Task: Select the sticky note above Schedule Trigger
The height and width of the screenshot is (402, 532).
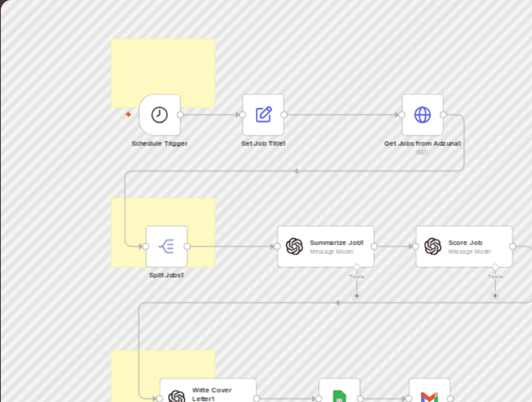Action: click(x=163, y=66)
